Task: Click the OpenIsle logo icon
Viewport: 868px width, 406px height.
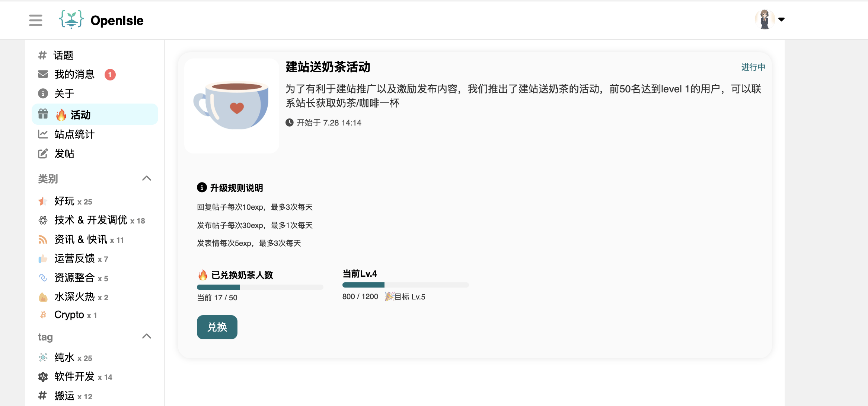Action: click(x=71, y=20)
